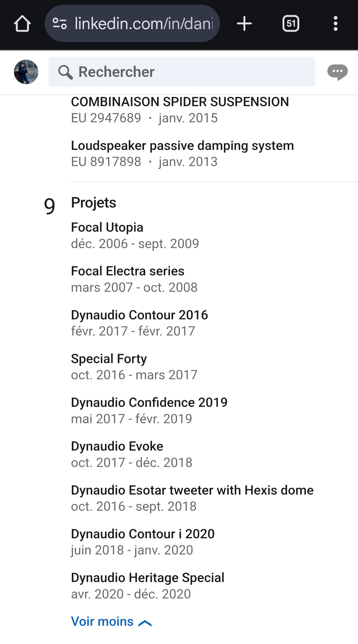Select Dynaudio Contour 2016 project entry

click(139, 315)
